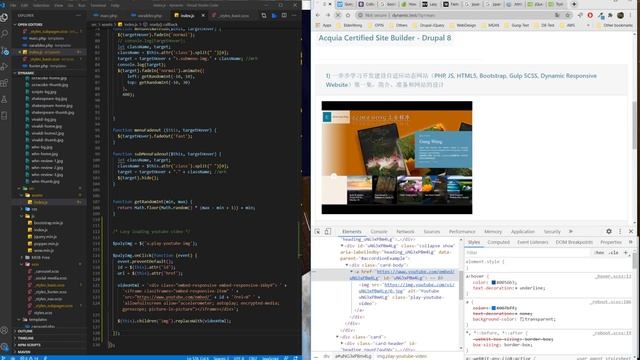Toggle the .cls element classes button
The height and width of the screenshot is (360, 640).
click(x=613, y=253)
